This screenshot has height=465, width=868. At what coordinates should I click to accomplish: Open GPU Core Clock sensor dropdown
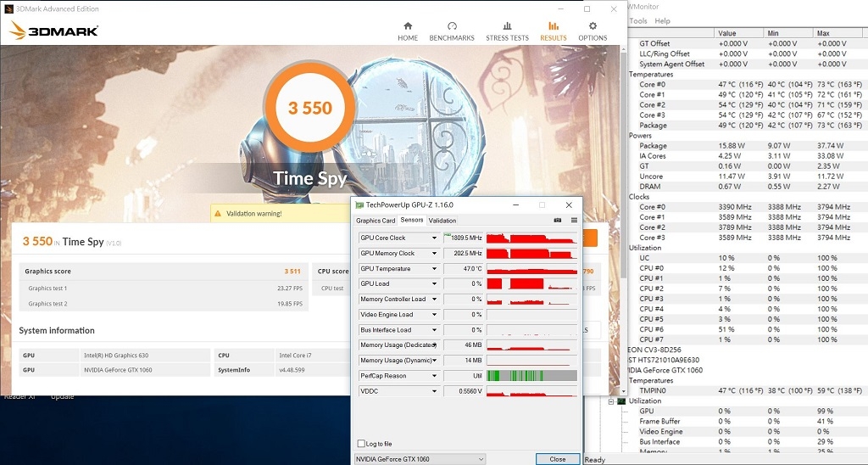coord(435,238)
